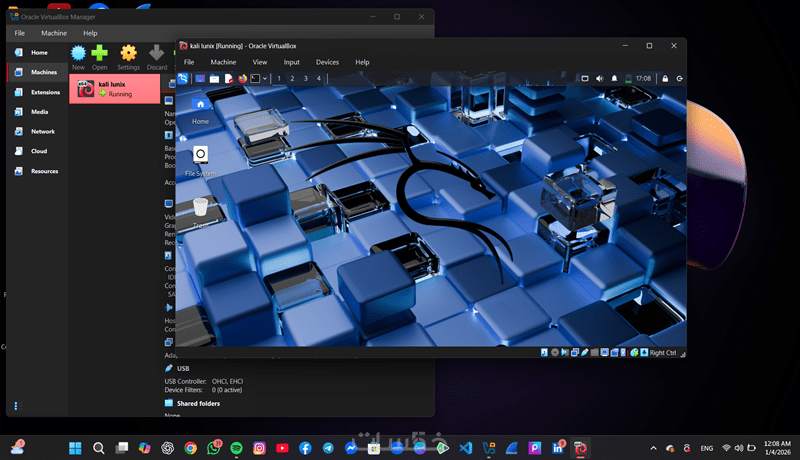Select the Home desktop icon in Kali
The image size is (800, 460).
pyautogui.click(x=201, y=111)
